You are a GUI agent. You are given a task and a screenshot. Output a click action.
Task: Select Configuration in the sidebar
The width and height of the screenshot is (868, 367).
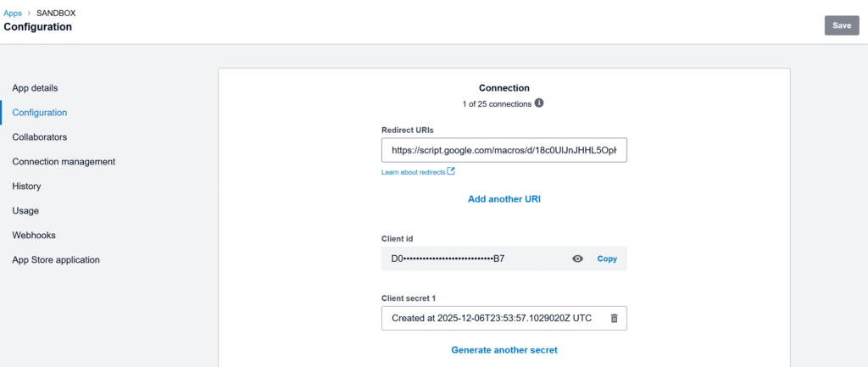point(40,112)
